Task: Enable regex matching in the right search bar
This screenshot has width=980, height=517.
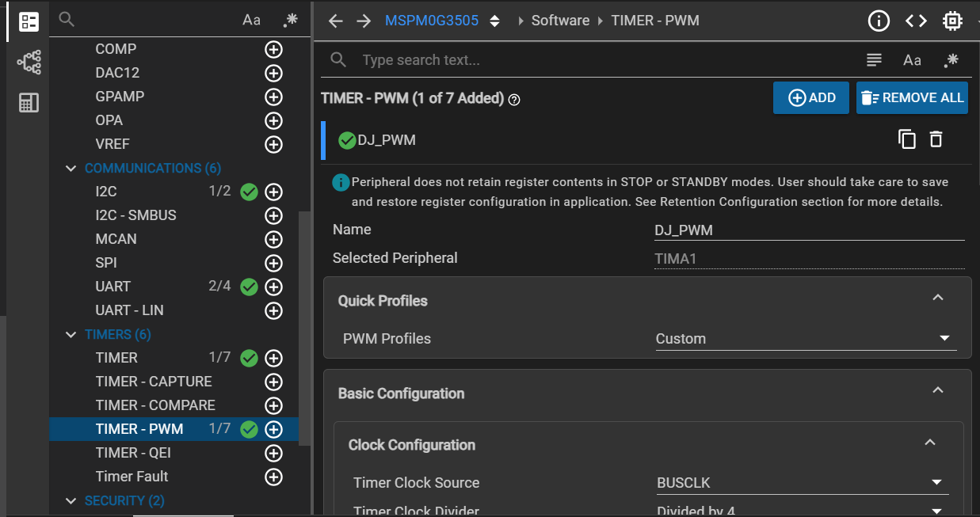Action: 951,59
